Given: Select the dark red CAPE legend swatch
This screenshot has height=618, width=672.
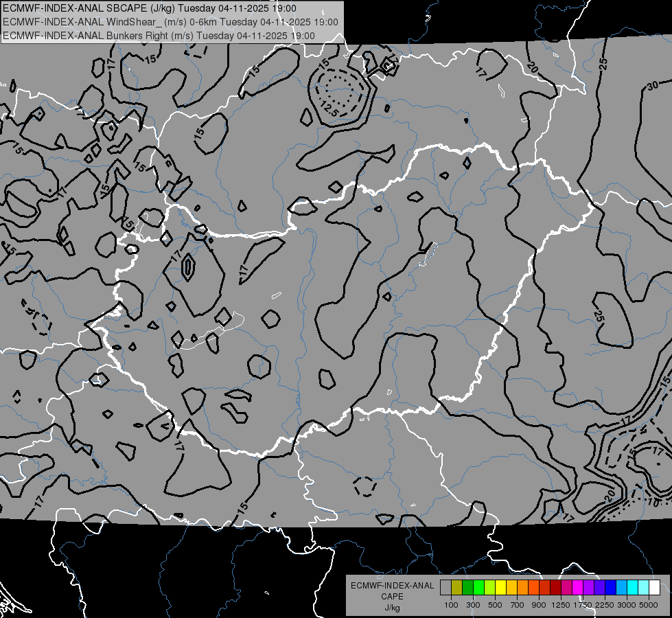Looking at the screenshot, I should point(555,588).
